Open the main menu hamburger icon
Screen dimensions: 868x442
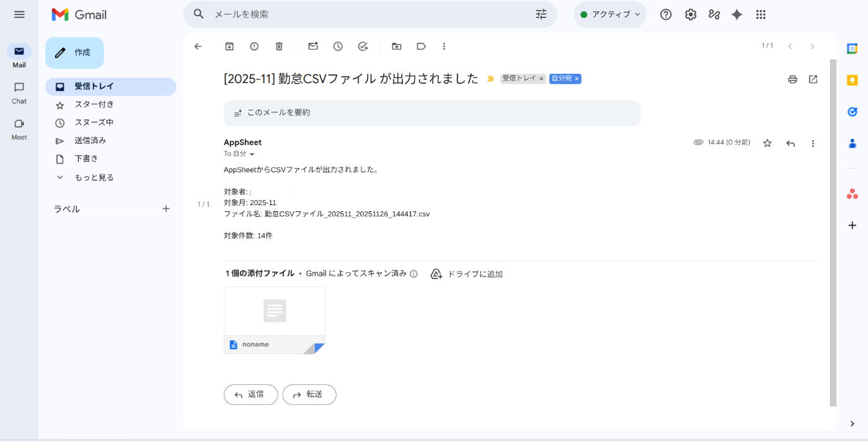19,14
